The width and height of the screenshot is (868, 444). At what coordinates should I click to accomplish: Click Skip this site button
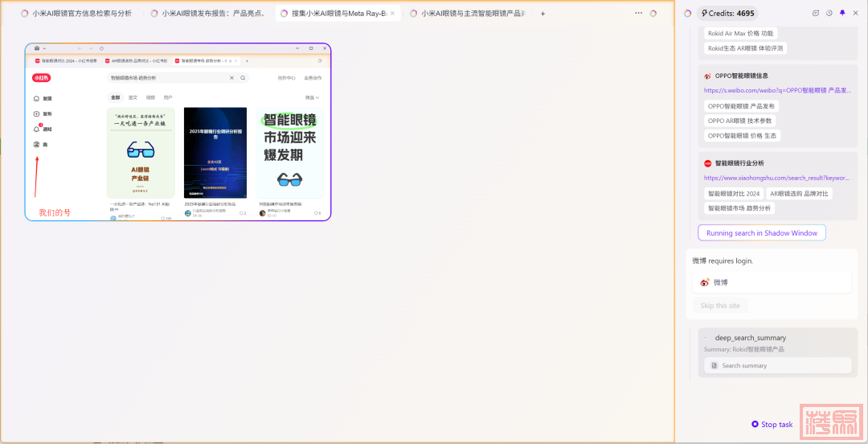720,306
